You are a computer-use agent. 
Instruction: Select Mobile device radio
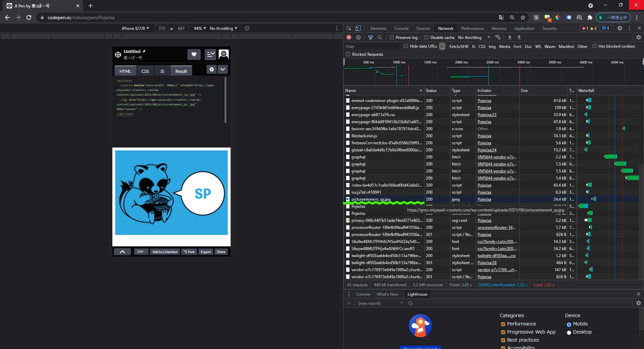pos(569,325)
